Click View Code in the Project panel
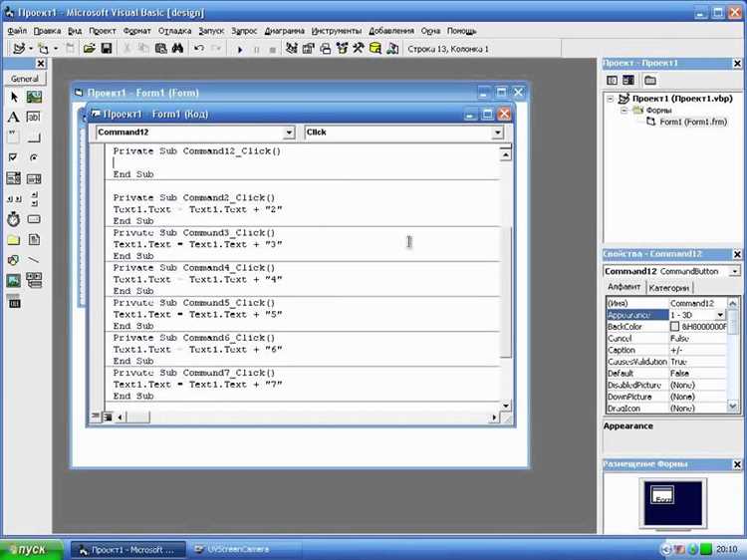This screenshot has height=560, width=747. coord(613,81)
